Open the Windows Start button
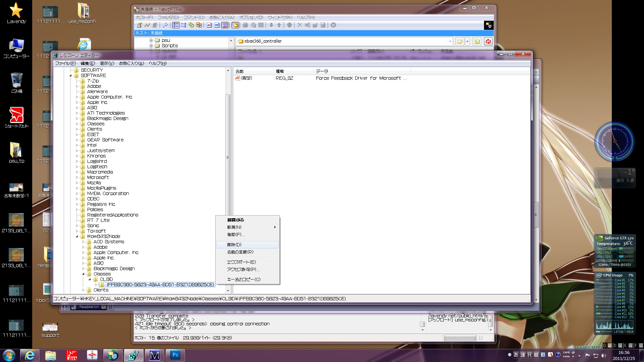 9,355
